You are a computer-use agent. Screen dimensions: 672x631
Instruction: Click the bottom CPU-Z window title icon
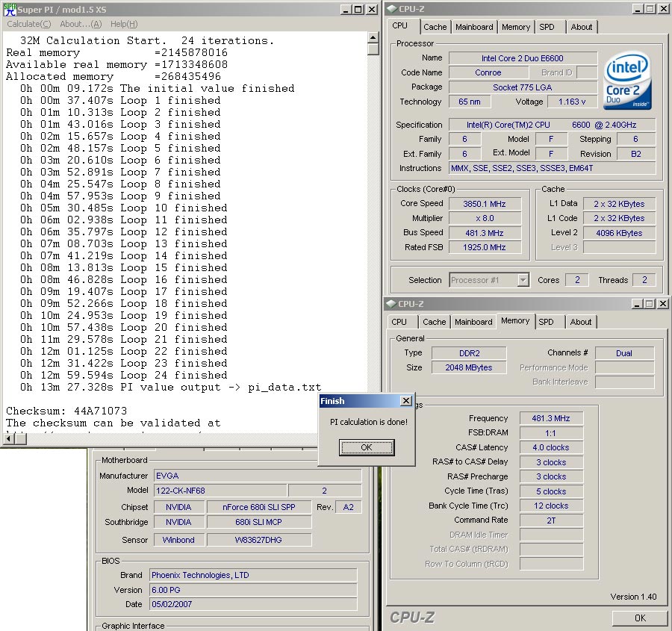click(x=391, y=303)
